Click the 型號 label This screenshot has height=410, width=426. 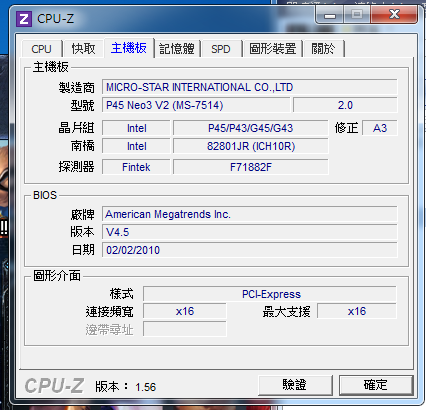coord(82,106)
